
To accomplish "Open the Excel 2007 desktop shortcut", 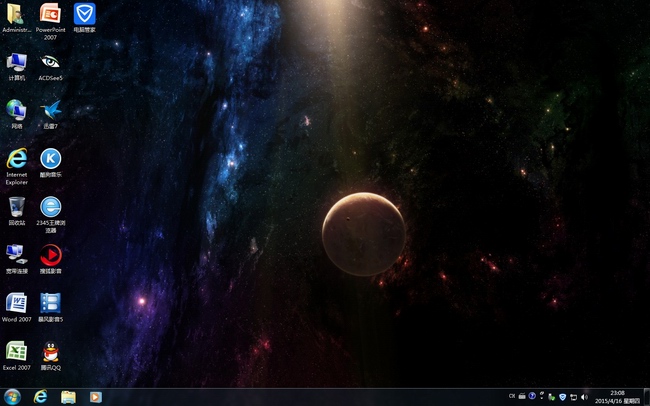I will [x=17, y=351].
